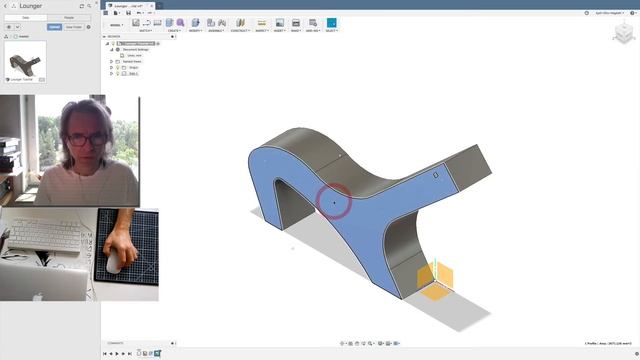Viewport: 640px width, 360px height.
Task: Open the Lounger Tutorial thumbnail
Action: point(25,62)
